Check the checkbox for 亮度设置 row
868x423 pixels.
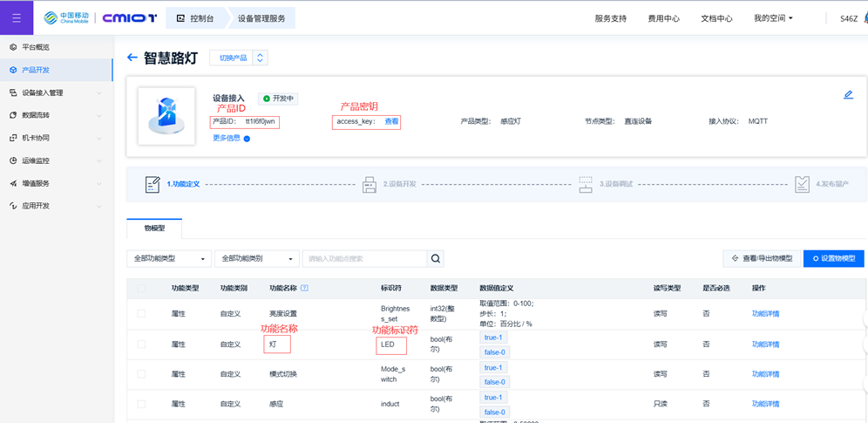pyautogui.click(x=142, y=313)
